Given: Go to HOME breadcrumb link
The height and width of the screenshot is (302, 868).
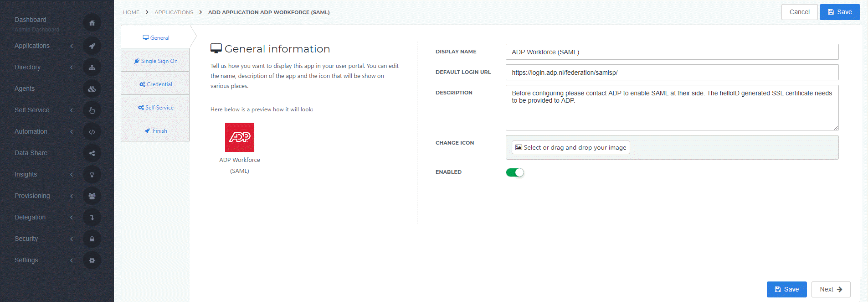Looking at the screenshot, I should click(131, 12).
